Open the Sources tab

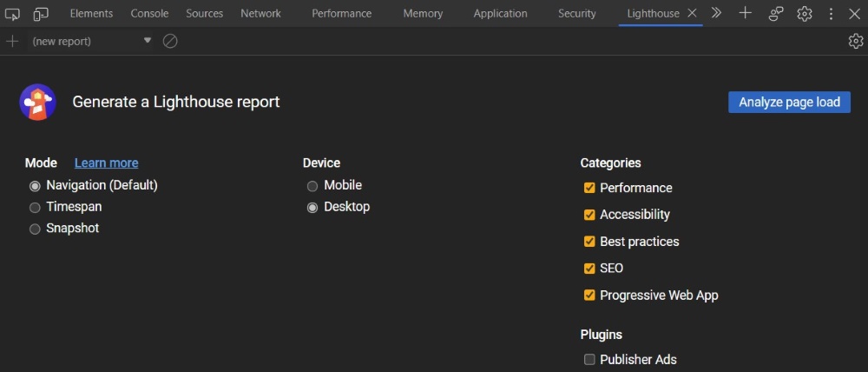tap(204, 14)
